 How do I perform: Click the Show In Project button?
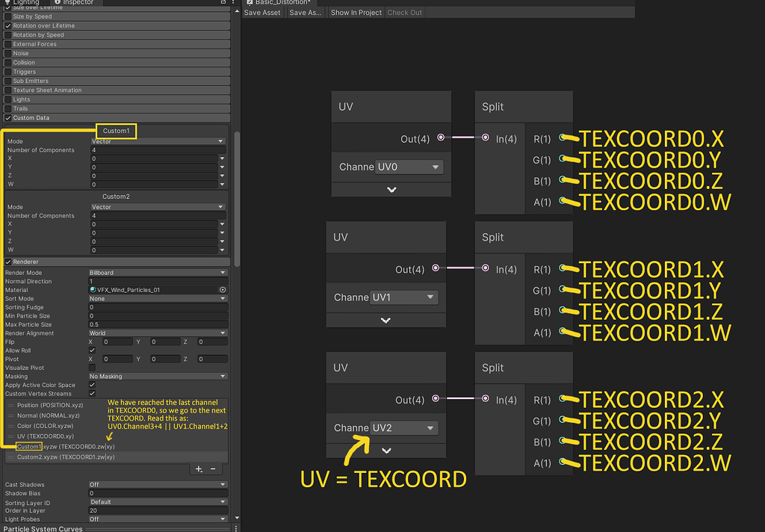tap(356, 12)
